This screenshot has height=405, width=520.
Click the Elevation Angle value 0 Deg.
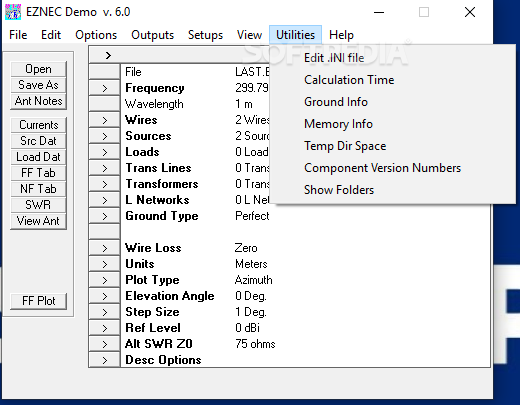(x=251, y=296)
